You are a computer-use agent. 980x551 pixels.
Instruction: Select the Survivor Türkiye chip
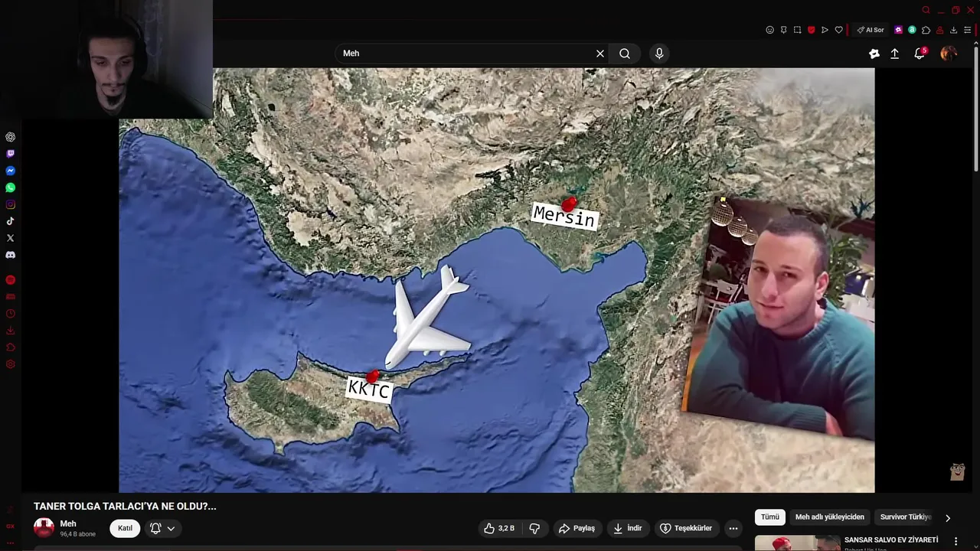[905, 517]
